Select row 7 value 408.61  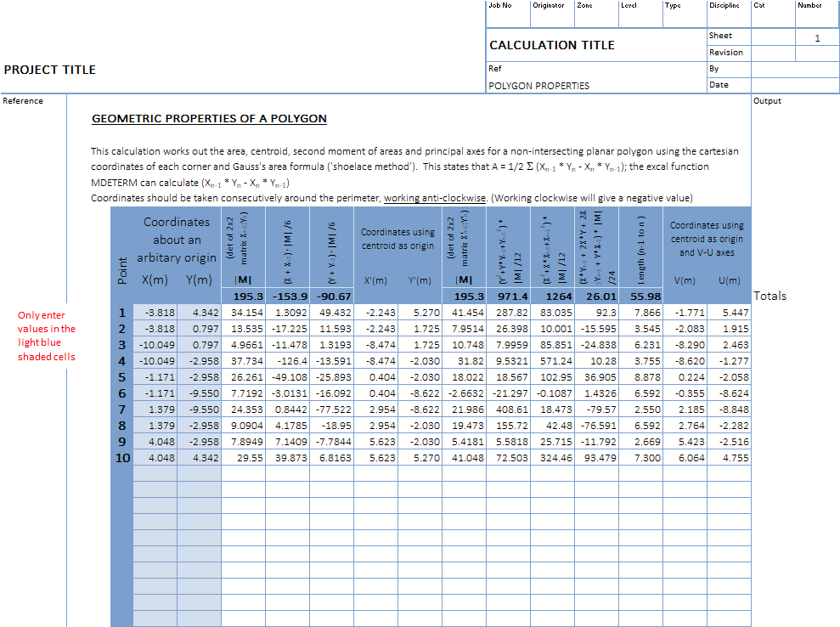[509, 410]
